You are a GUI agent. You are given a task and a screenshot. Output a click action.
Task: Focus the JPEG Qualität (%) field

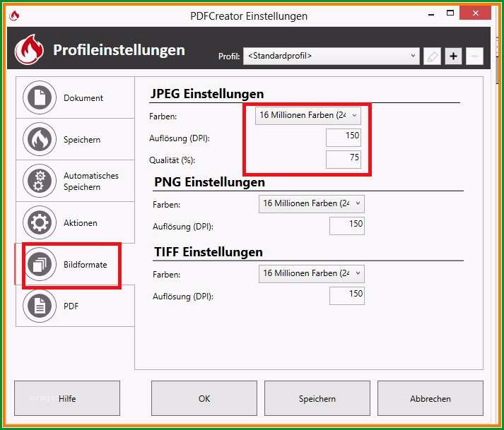pyautogui.click(x=344, y=160)
